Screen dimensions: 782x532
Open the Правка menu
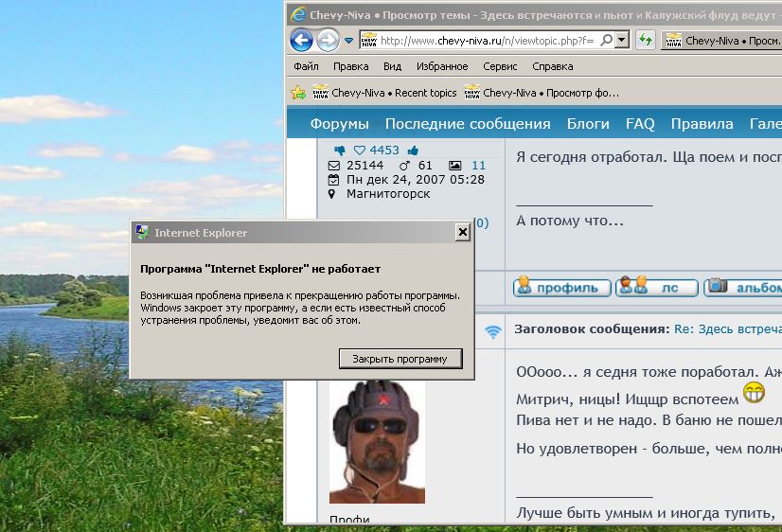(x=350, y=66)
